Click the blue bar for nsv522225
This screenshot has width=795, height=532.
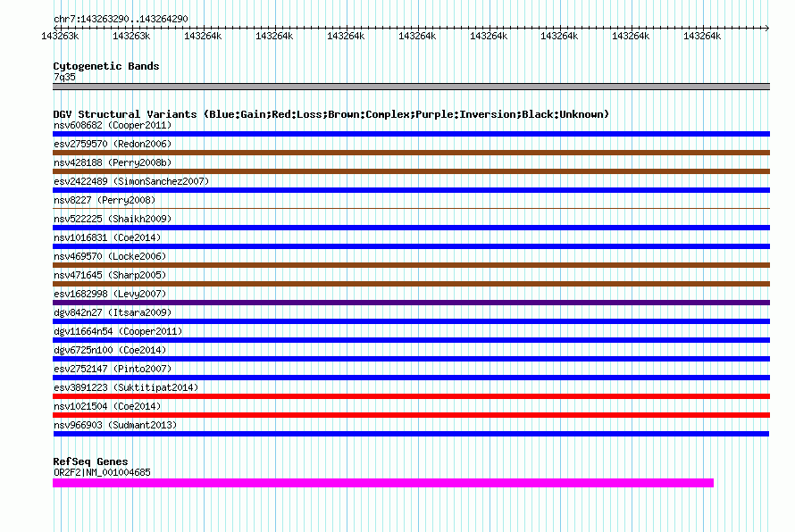coord(411,228)
